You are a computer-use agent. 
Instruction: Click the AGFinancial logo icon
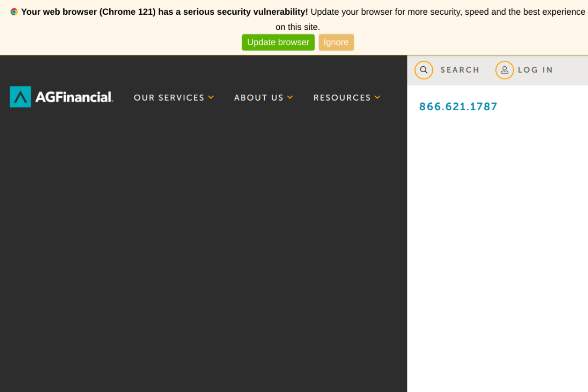click(20, 97)
